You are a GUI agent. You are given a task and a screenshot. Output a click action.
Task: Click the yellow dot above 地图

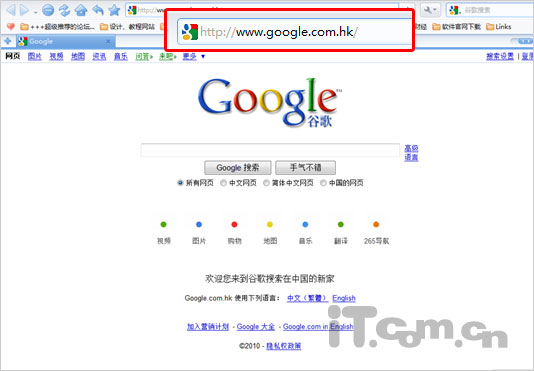click(x=270, y=224)
